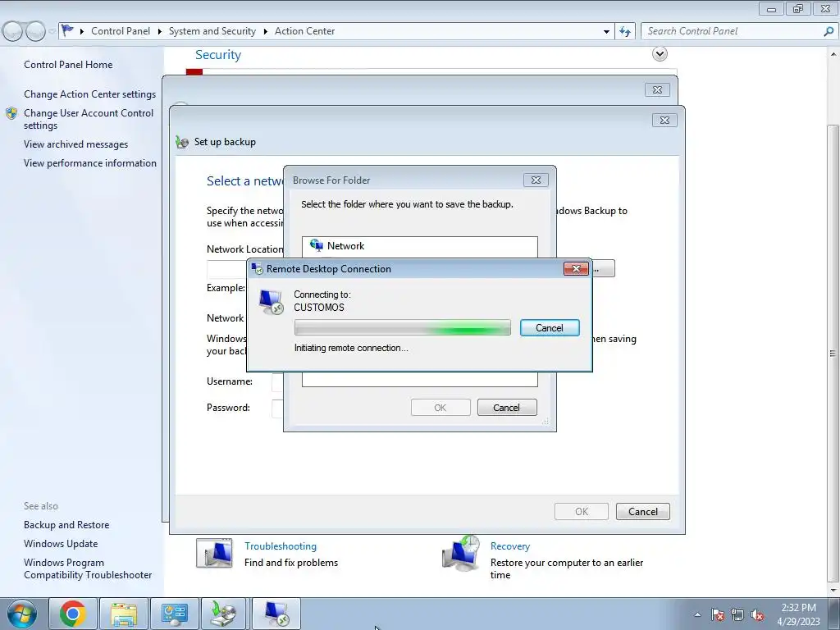Close the Remote Desktop Connection dialog
The width and height of the screenshot is (840, 630).
576,268
